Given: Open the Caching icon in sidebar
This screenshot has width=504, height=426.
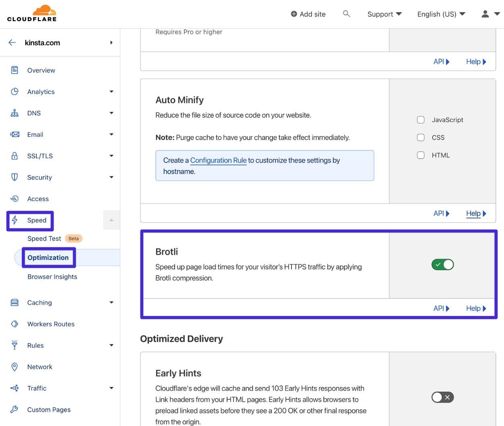Looking at the screenshot, I should click(14, 301).
